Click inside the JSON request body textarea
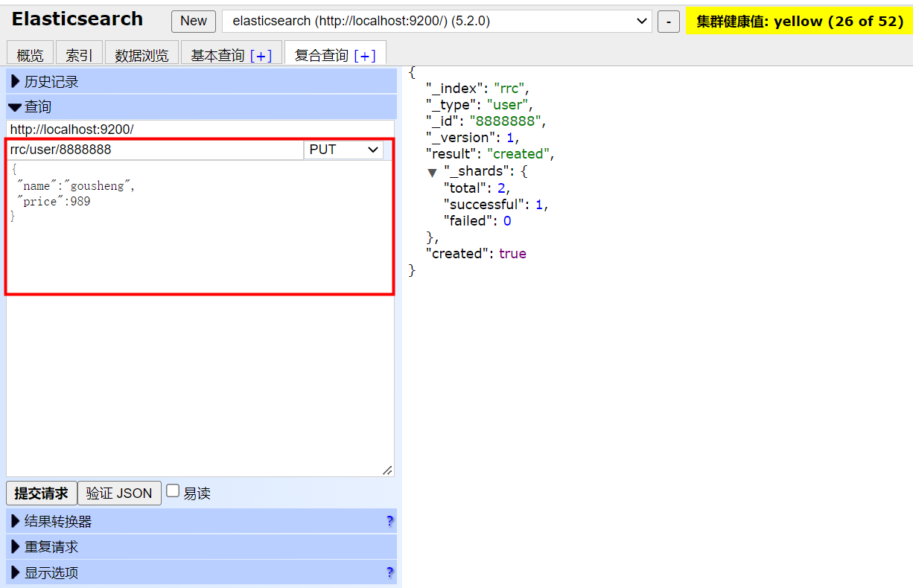 click(200, 319)
